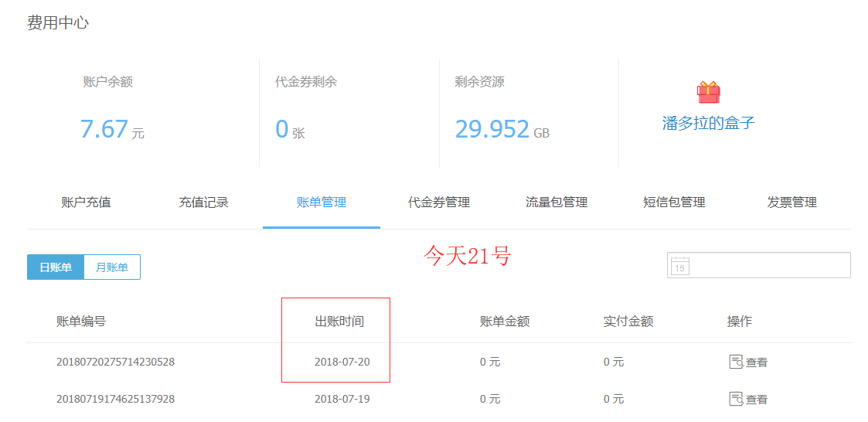This screenshot has width=868, height=422.
Task: Toggle to 月账单 monthly bill view
Action: coord(112,267)
